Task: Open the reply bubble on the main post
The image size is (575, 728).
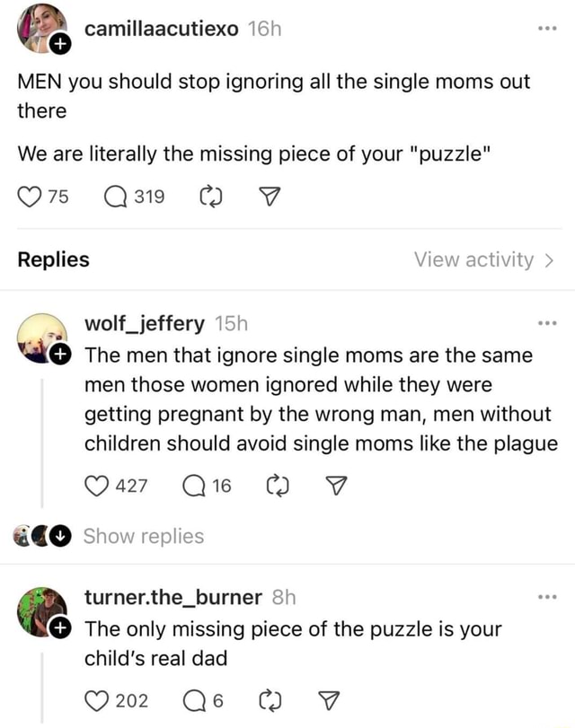Action: click(110, 197)
